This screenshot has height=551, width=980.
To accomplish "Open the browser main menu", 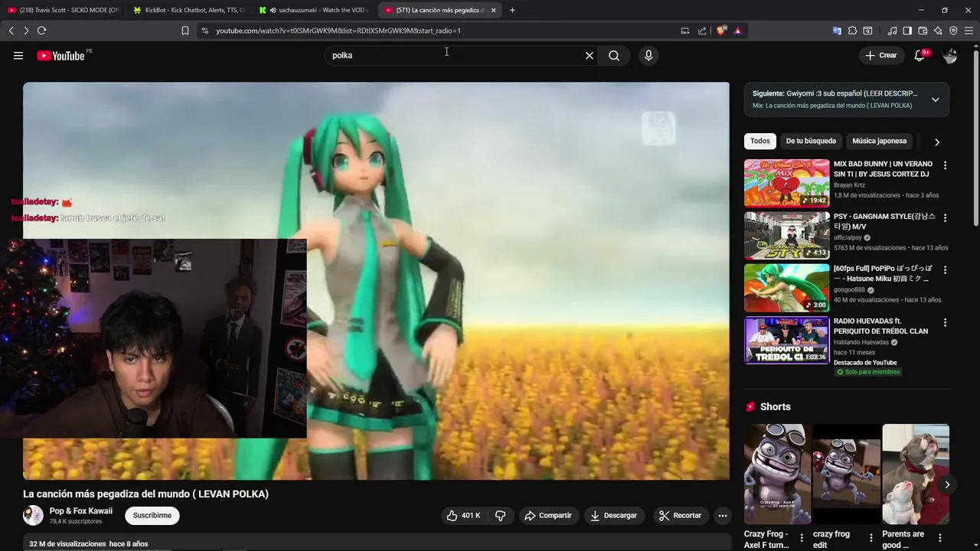I will (969, 31).
